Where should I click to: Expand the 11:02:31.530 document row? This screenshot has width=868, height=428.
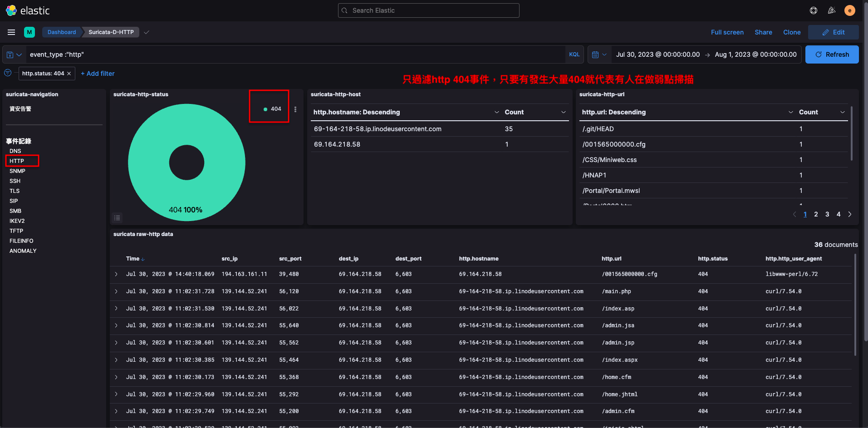(117, 309)
